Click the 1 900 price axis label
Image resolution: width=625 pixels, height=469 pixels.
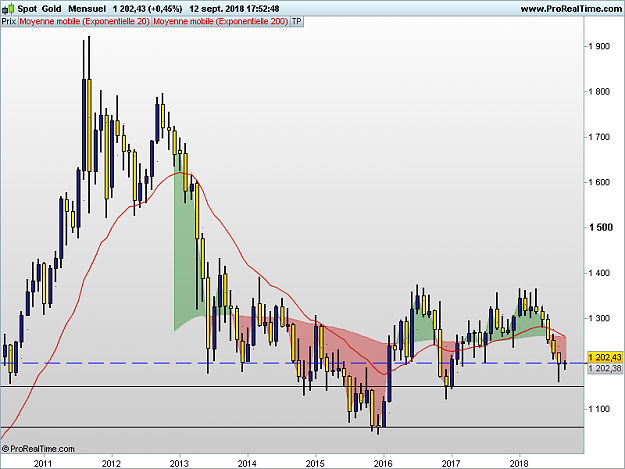click(x=599, y=46)
